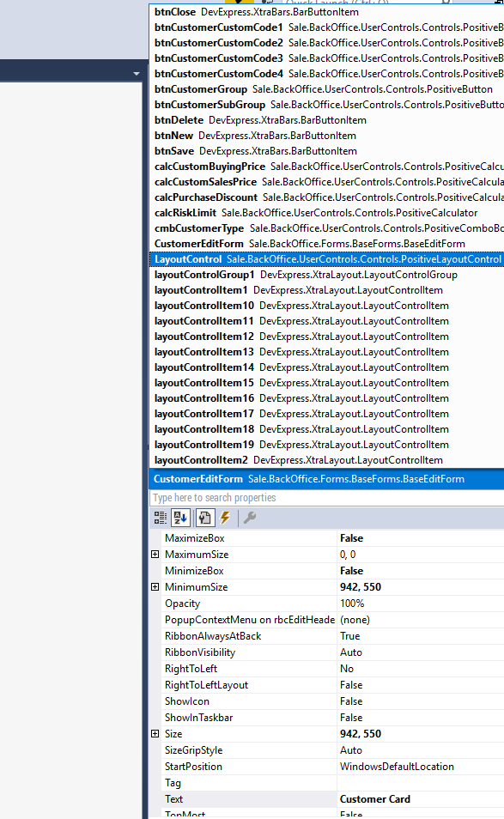504x819 pixels.
Task: Select layoutControlItem19 entry
Action: pyautogui.click(x=327, y=445)
